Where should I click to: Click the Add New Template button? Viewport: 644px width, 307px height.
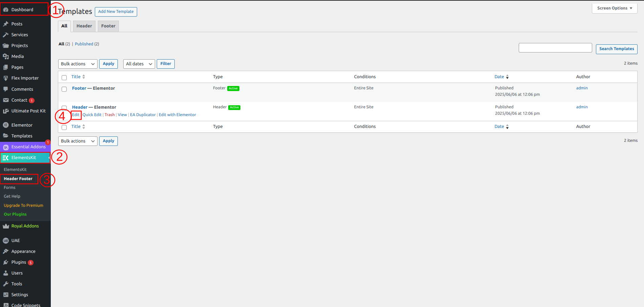116,12
